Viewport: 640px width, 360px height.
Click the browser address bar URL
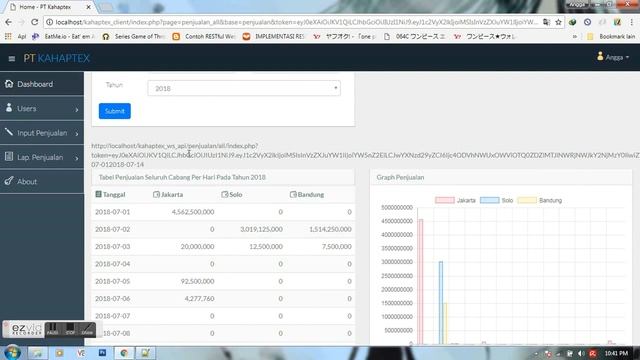296,22
